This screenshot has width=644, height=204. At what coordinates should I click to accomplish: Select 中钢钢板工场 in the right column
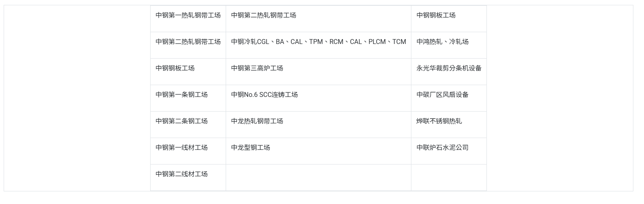[x=449, y=19]
